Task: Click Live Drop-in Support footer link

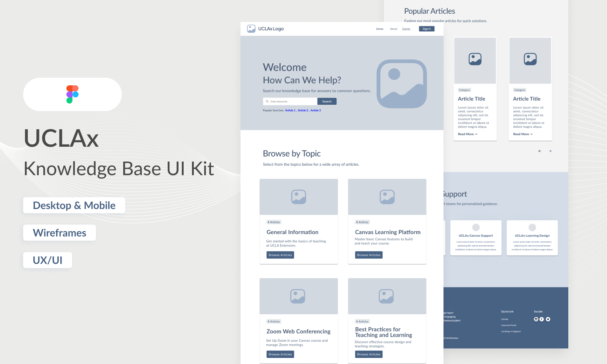Action: pos(510,331)
